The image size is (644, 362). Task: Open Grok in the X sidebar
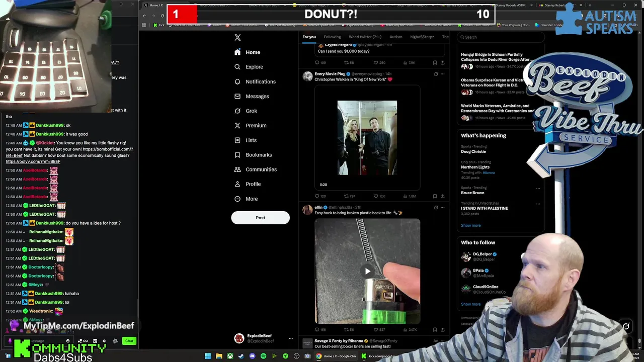(x=246, y=111)
